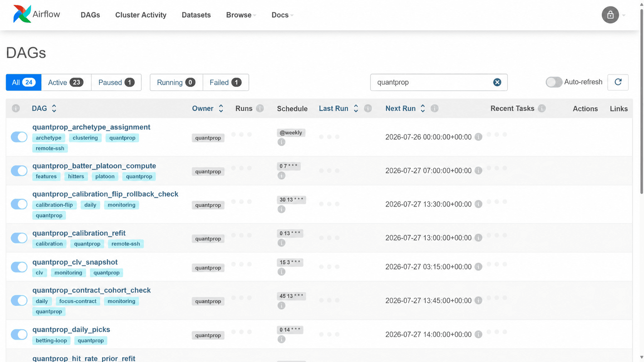
Task: Expand the Browse dropdown menu
Action: point(241,15)
